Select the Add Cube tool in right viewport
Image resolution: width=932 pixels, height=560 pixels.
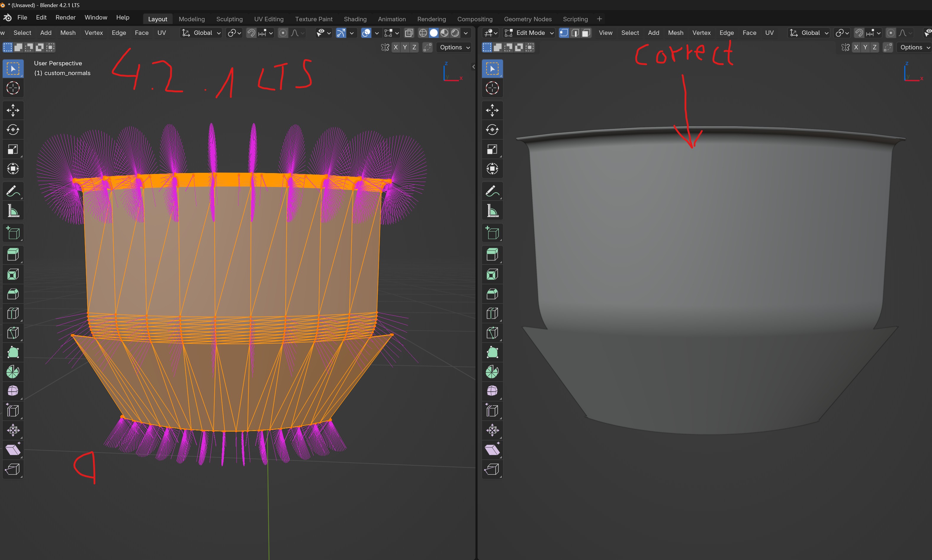click(492, 233)
